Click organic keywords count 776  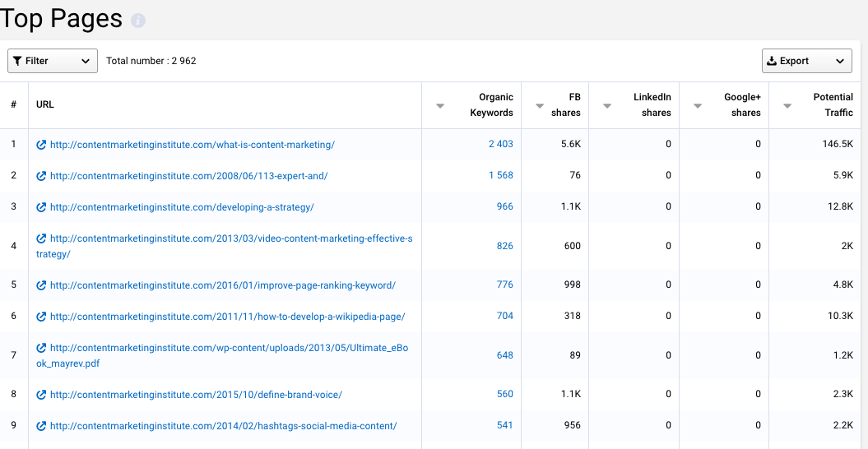(505, 285)
